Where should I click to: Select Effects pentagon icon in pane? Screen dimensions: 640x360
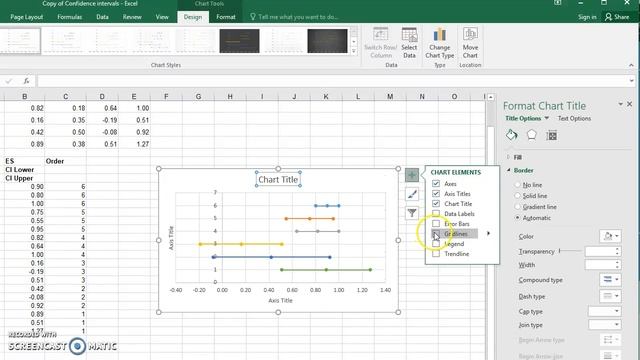[x=531, y=135]
